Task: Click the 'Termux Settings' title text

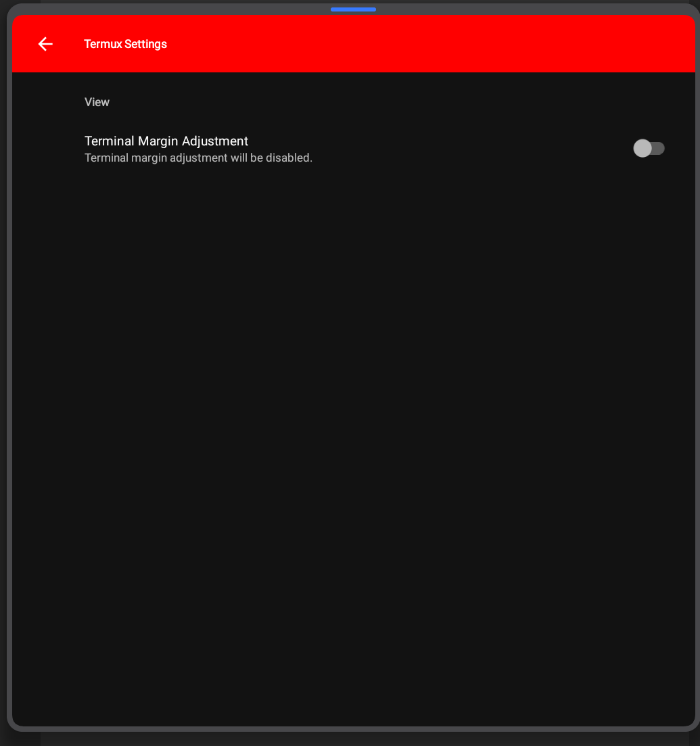Action: [125, 44]
